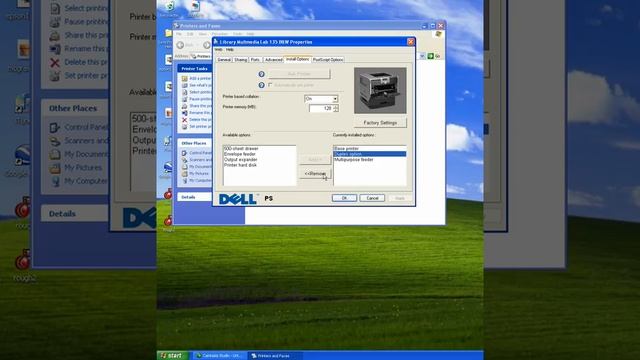Click the My Pictures link in Other Places

199,173
